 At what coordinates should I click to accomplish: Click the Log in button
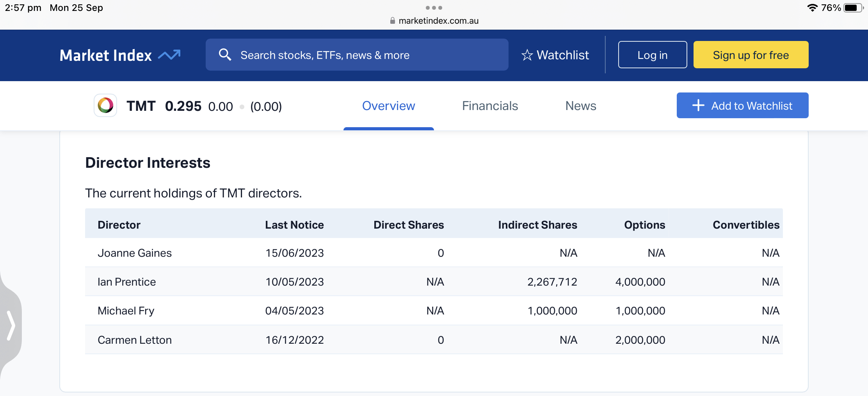[x=653, y=55]
